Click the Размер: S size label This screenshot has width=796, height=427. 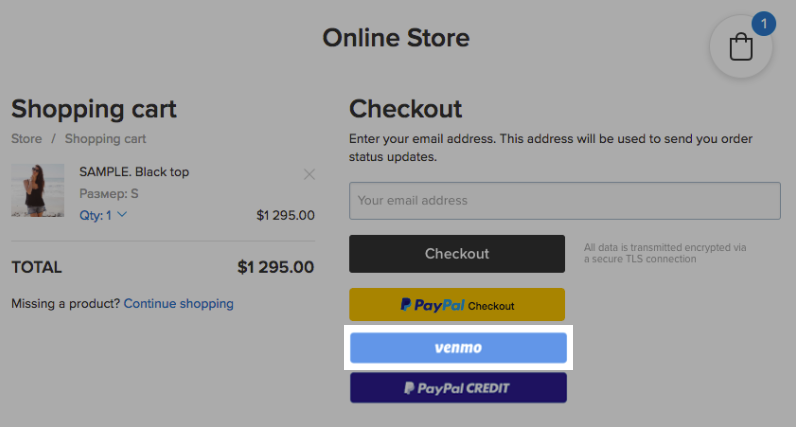(x=109, y=193)
